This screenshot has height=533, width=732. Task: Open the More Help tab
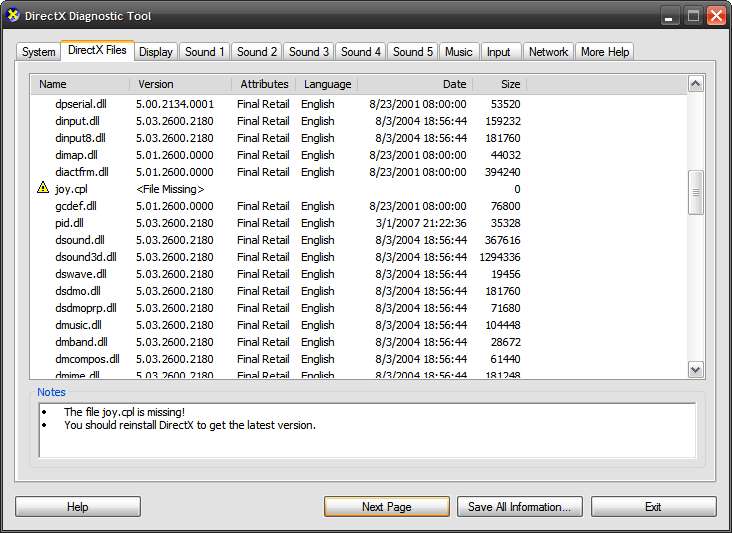coord(606,52)
